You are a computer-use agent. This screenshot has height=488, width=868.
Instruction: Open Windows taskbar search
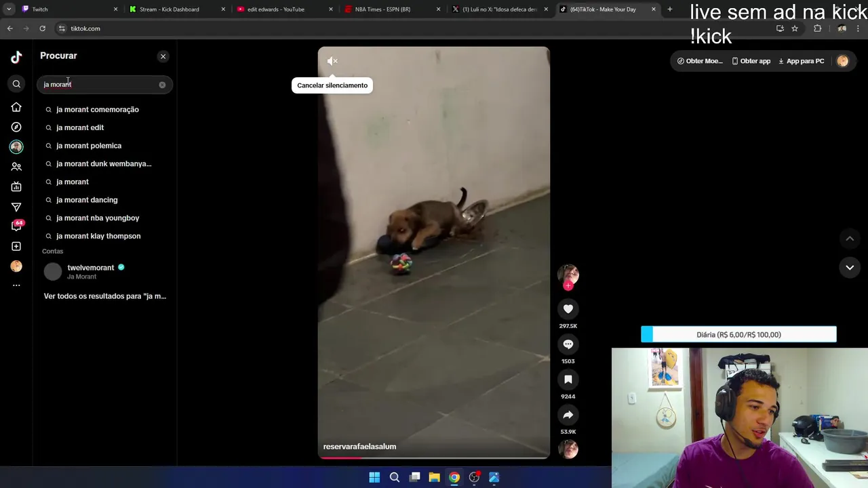tap(395, 477)
